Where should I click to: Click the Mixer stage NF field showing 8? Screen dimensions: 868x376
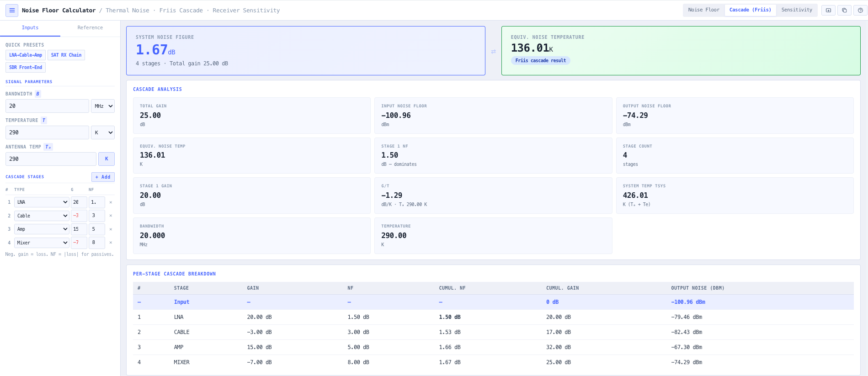click(x=96, y=243)
